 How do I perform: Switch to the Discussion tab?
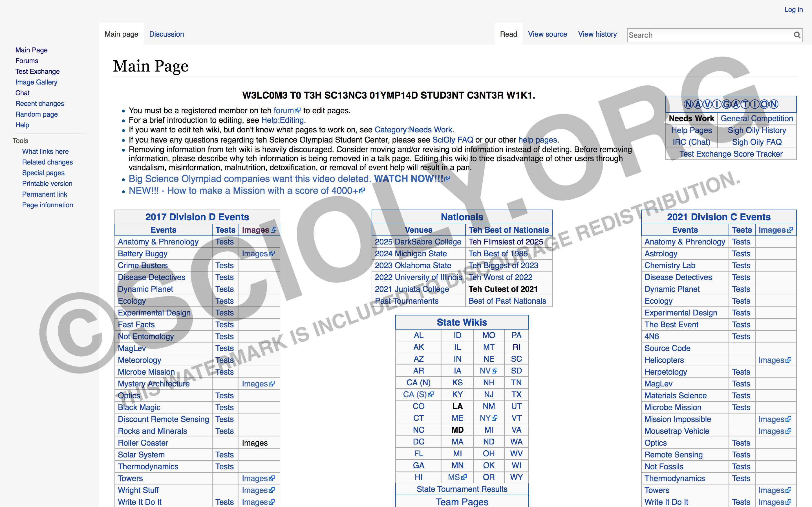(x=166, y=34)
